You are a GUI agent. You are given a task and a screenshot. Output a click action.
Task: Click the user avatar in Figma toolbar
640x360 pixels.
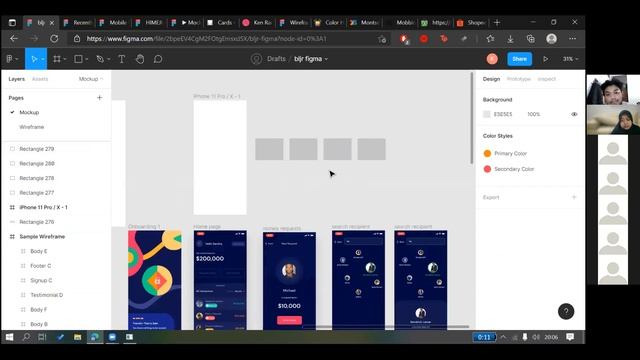coord(492,59)
